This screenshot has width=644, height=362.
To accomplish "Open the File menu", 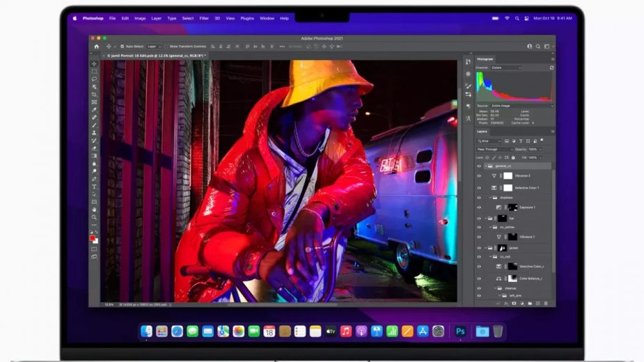I will 112,18.
